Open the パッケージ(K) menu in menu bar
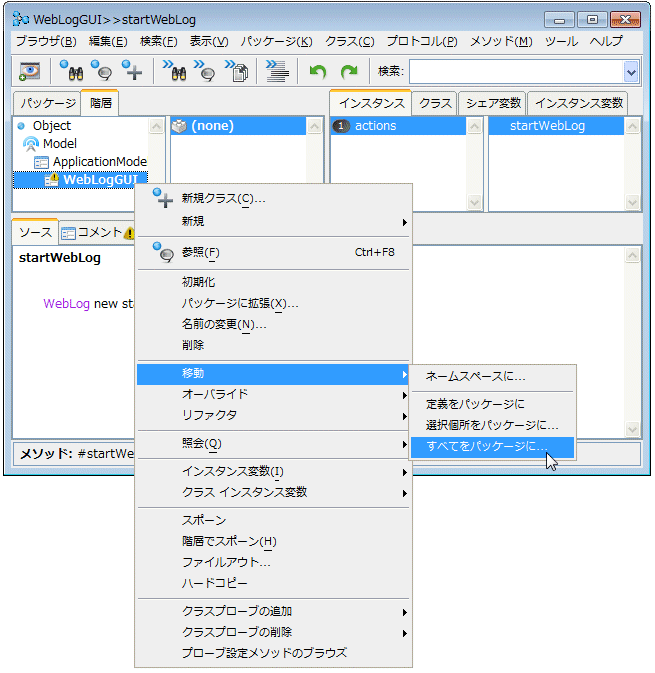Viewport: 655px width, 673px height. click(276, 41)
